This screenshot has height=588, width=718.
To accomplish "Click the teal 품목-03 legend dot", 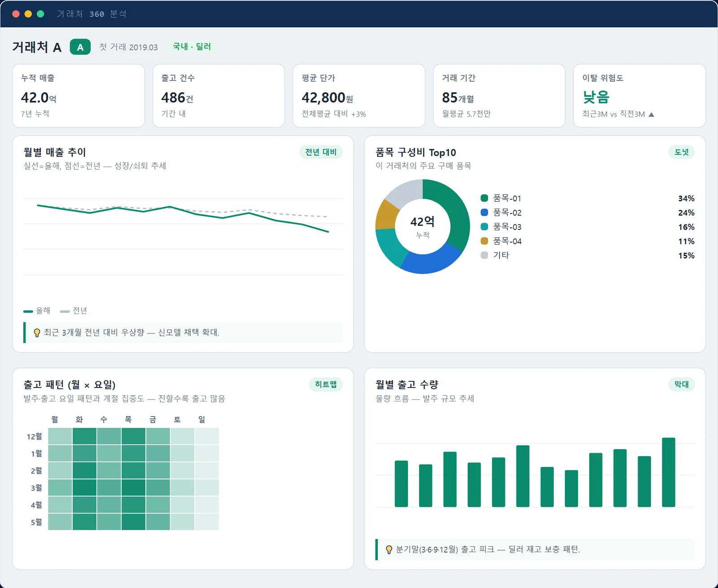I will [x=484, y=227].
